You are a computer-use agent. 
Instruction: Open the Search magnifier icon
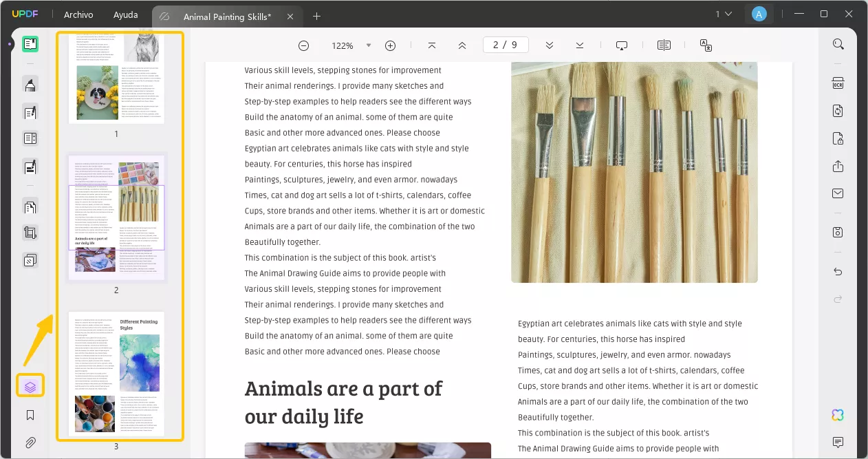point(838,44)
